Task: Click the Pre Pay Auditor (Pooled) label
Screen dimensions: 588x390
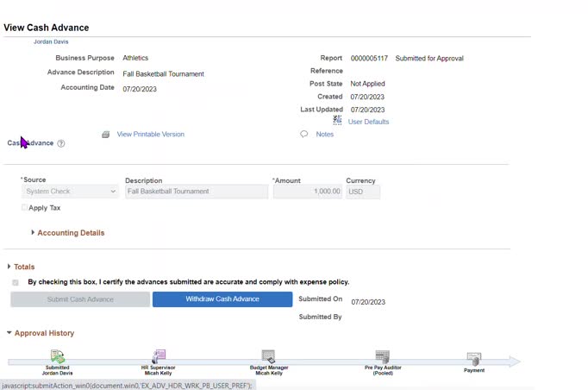Action: (x=383, y=370)
